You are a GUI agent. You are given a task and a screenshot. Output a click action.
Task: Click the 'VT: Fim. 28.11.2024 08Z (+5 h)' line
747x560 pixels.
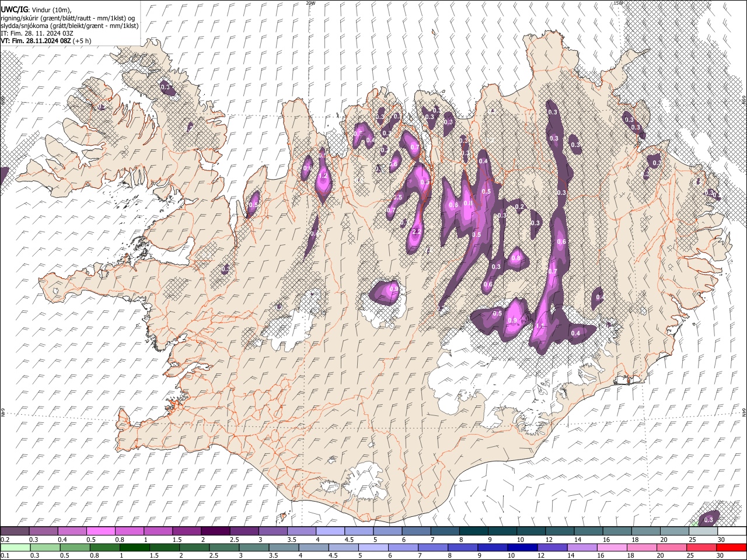(x=46, y=41)
